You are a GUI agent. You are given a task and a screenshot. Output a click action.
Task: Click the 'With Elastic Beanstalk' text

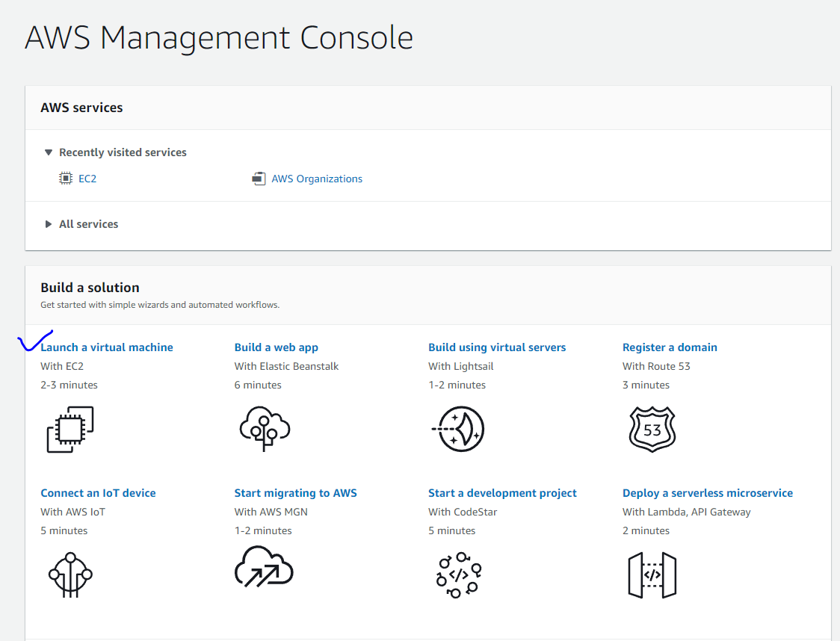286,366
